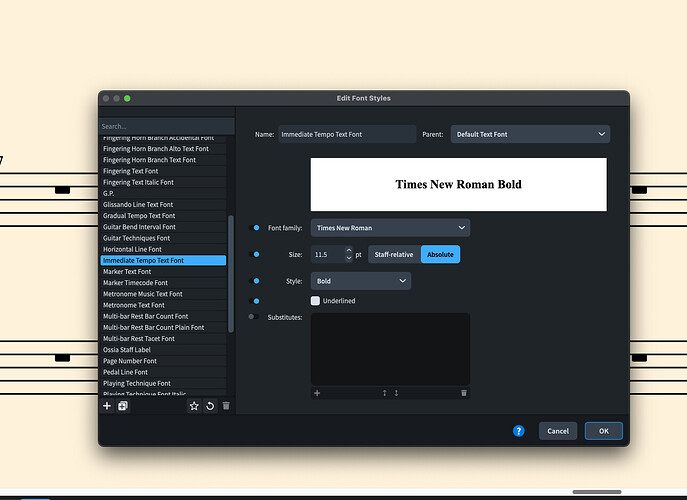Viewport: 687px width, 500px height.
Task: Select Pedal Line Font
Action: (x=163, y=372)
